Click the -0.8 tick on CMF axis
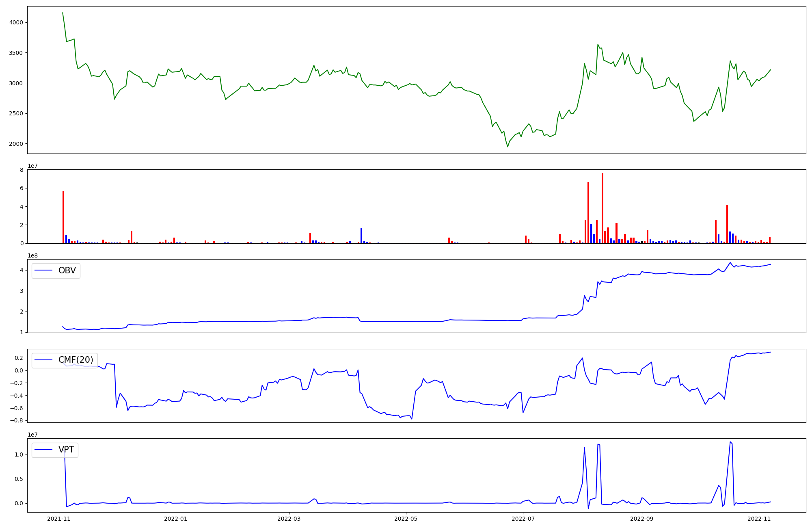812x528 pixels. click(x=17, y=420)
